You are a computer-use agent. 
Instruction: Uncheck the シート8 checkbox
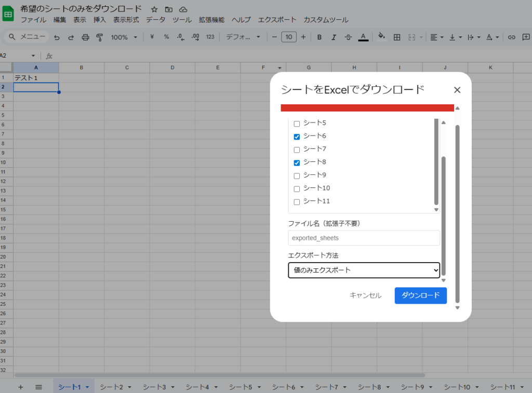click(297, 163)
